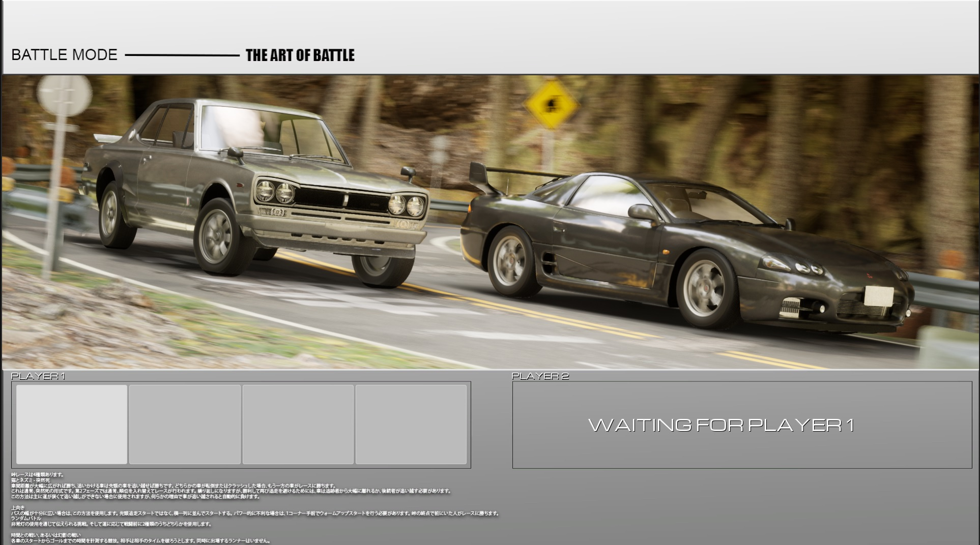Click the battle banner image of two cars
The height and width of the screenshot is (545, 980).
(x=490, y=222)
